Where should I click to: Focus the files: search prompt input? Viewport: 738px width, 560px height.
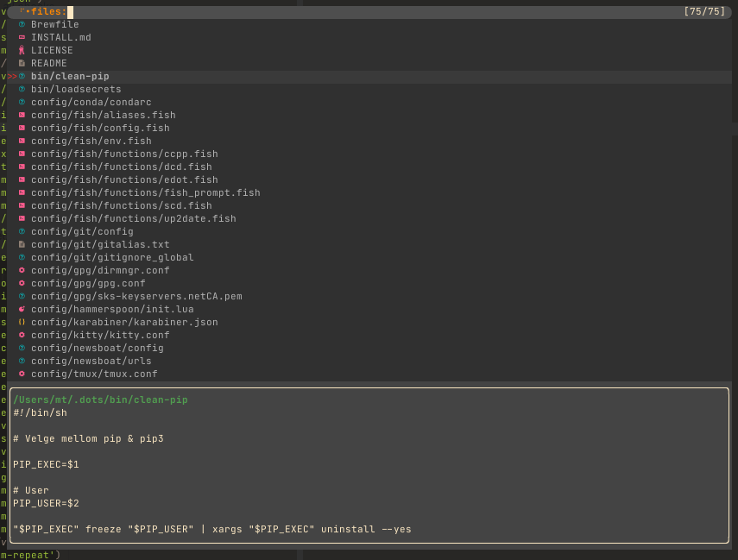coord(369,12)
